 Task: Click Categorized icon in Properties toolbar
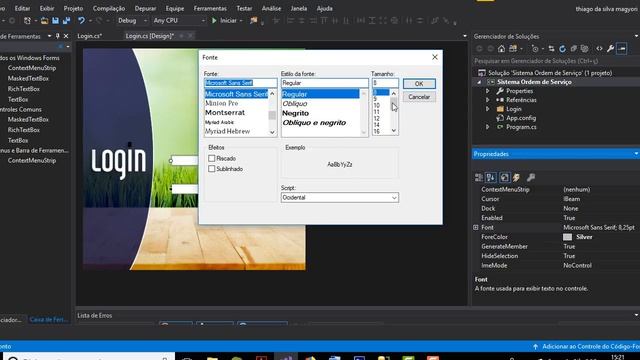pos(479,178)
